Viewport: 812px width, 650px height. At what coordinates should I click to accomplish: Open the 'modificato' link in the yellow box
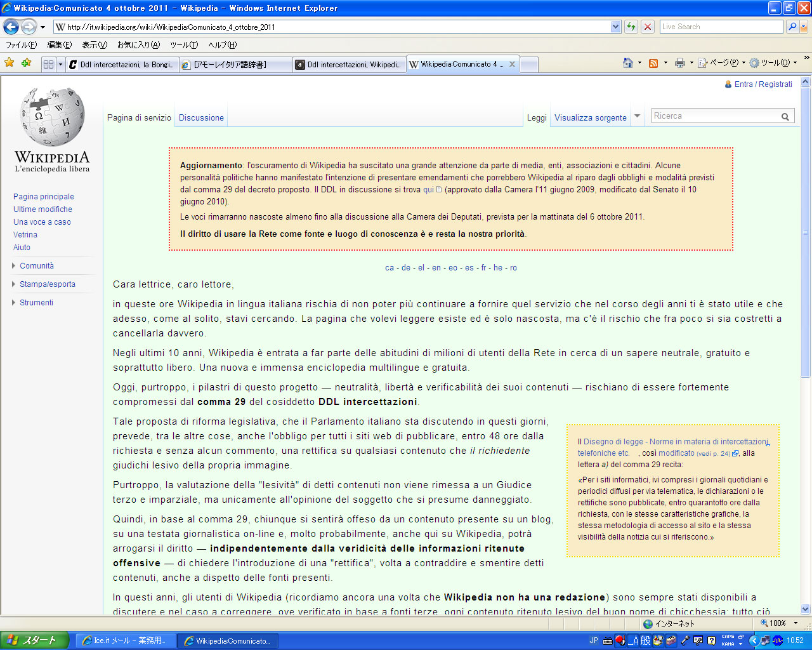pyautogui.click(x=676, y=453)
